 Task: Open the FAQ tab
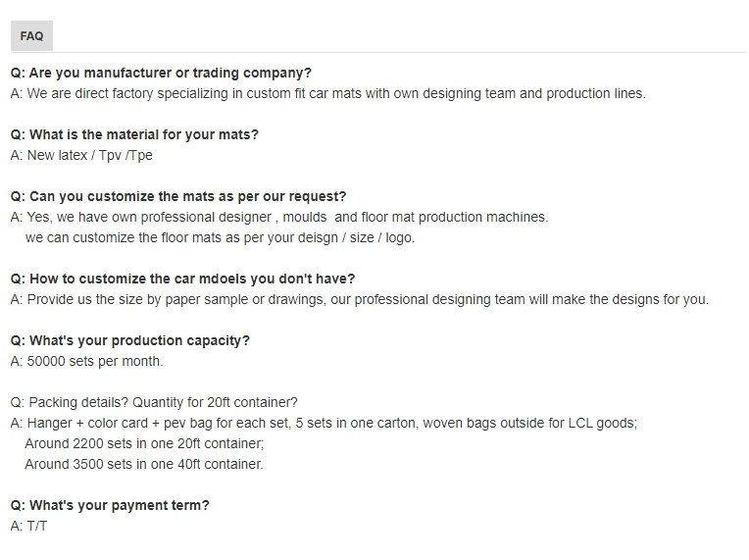tap(31, 36)
